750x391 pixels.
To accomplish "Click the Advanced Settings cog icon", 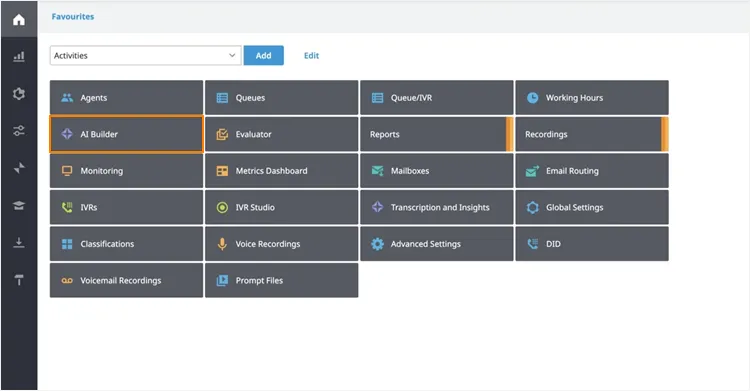I will pyautogui.click(x=377, y=244).
